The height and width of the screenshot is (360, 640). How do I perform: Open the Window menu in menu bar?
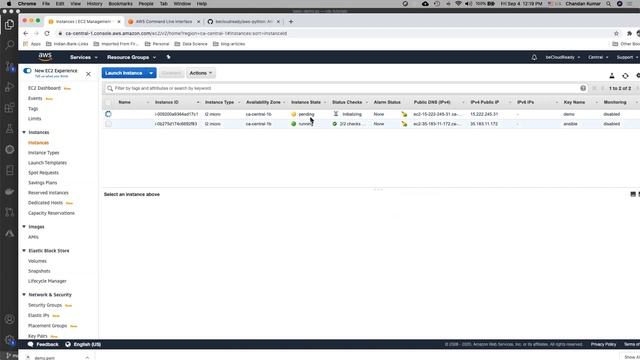pos(182,4)
